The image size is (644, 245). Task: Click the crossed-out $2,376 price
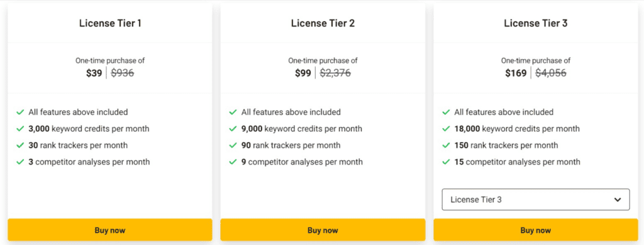pyautogui.click(x=335, y=73)
